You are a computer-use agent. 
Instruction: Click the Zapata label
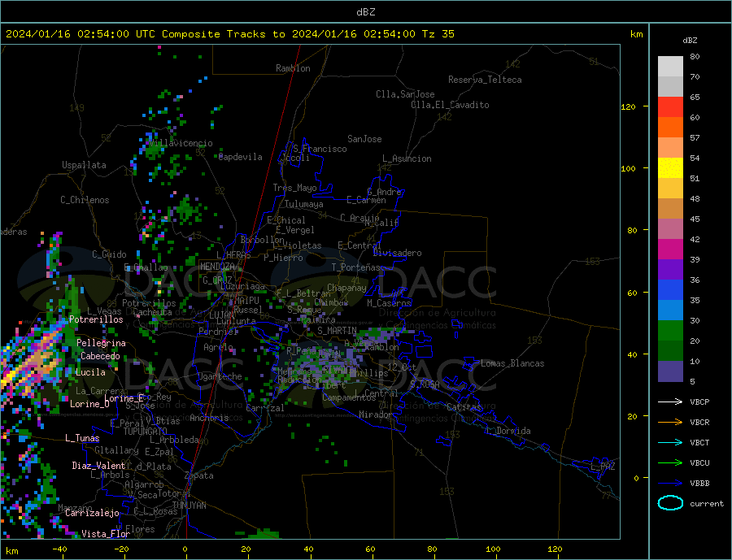pos(199,475)
